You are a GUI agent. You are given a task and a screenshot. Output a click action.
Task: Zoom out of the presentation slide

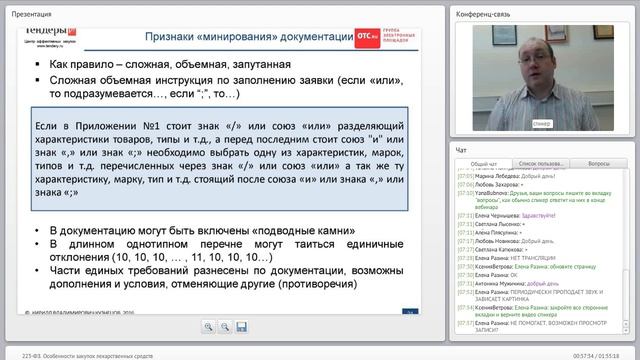(x=225, y=327)
